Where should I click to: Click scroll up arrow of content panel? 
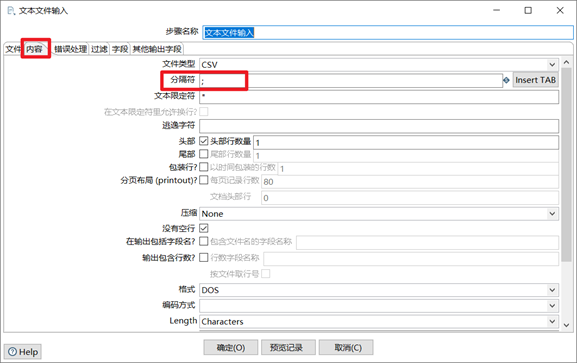coord(566,62)
